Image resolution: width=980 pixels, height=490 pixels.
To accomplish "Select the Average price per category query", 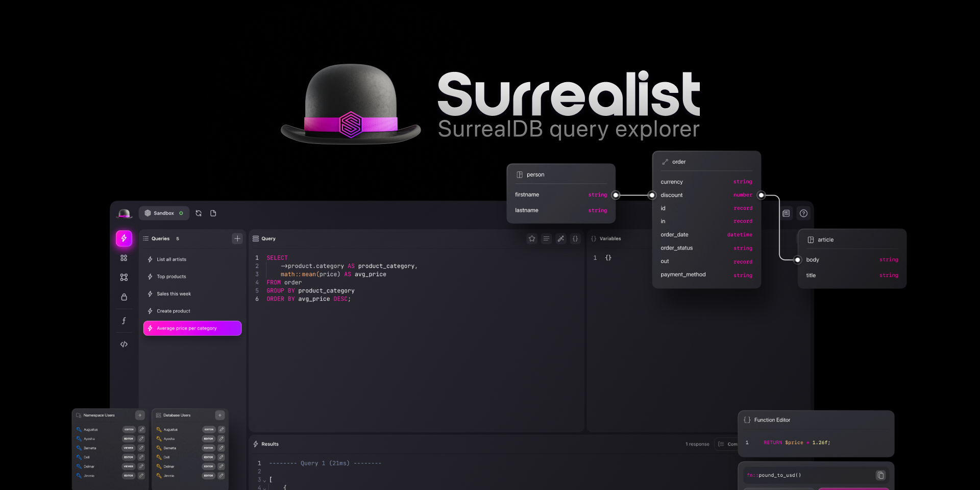I will (192, 328).
